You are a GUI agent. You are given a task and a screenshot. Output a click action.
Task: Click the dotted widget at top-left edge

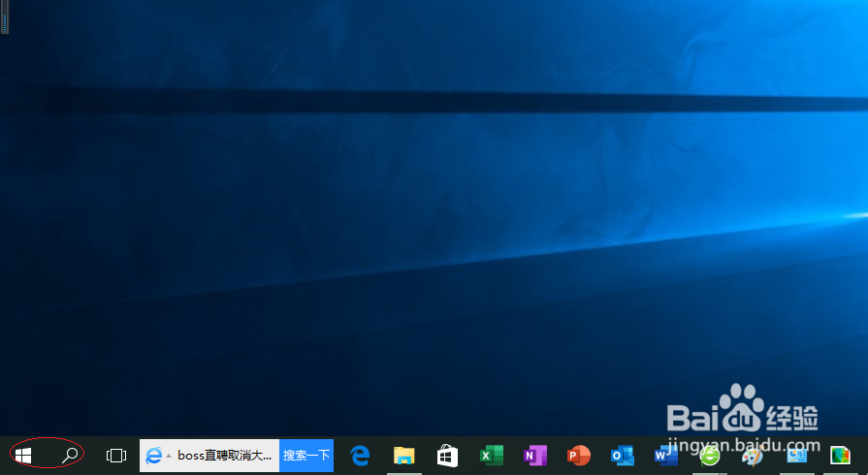[x=5, y=19]
